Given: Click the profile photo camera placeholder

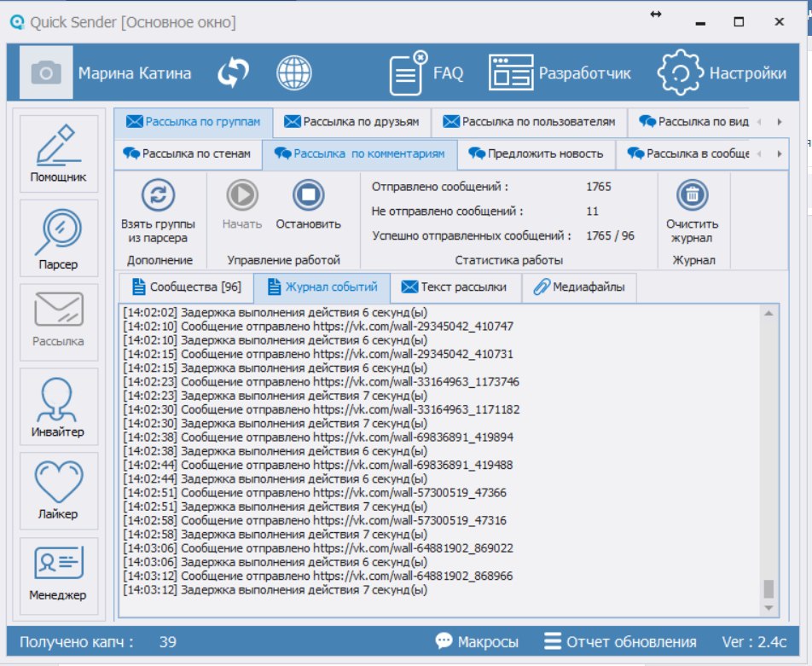Looking at the screenshot, I should click(46, 73).
